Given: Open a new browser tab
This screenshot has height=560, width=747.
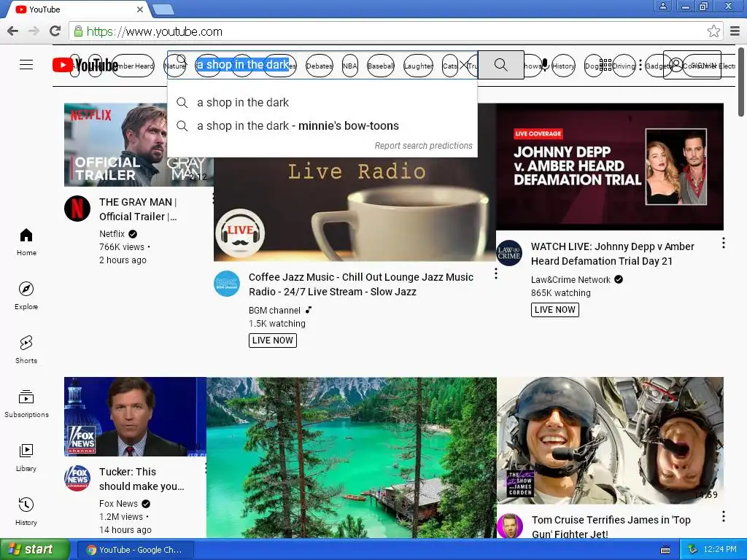Looking at the screenshot, I should (x=163, y=9).
